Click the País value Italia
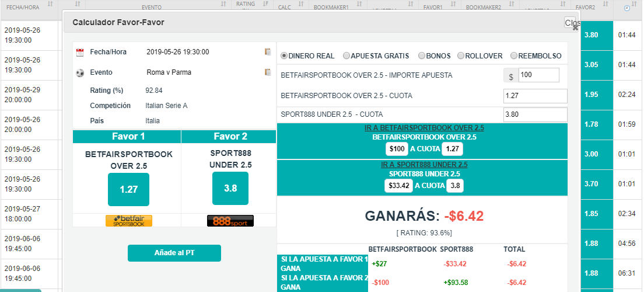The width and height of the screenshot is (644, 292). click(152, 121)
